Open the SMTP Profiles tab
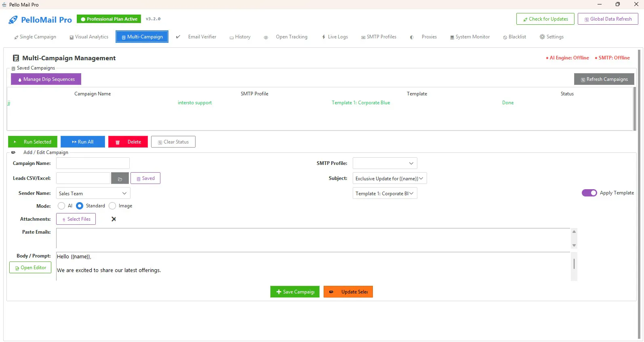This screenshot has width=644, height=342. (379, 37)
